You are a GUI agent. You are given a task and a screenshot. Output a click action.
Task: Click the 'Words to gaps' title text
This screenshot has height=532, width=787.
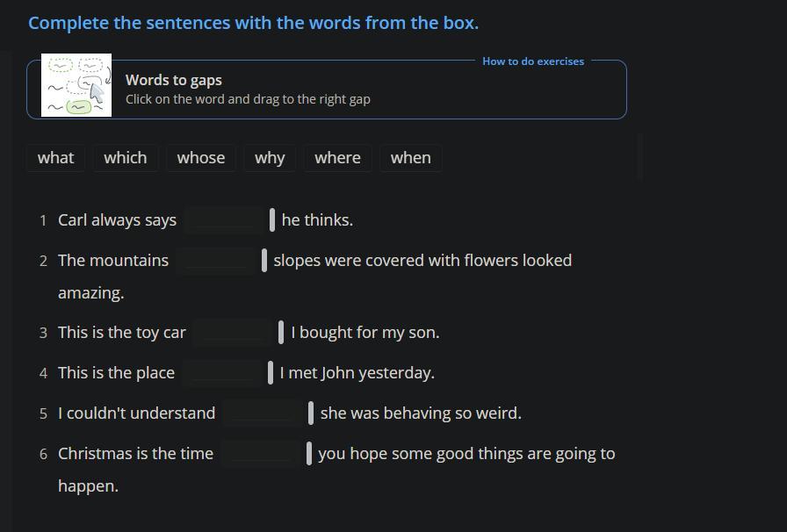coord(173,80)
